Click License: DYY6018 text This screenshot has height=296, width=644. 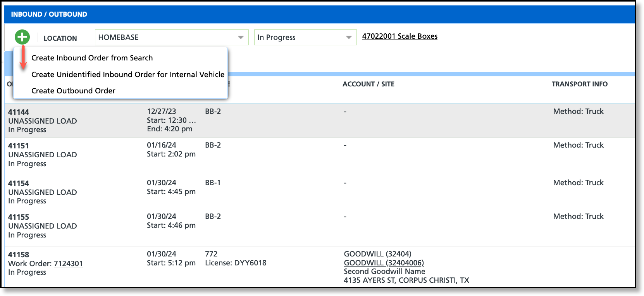click(x=236, y=263)
